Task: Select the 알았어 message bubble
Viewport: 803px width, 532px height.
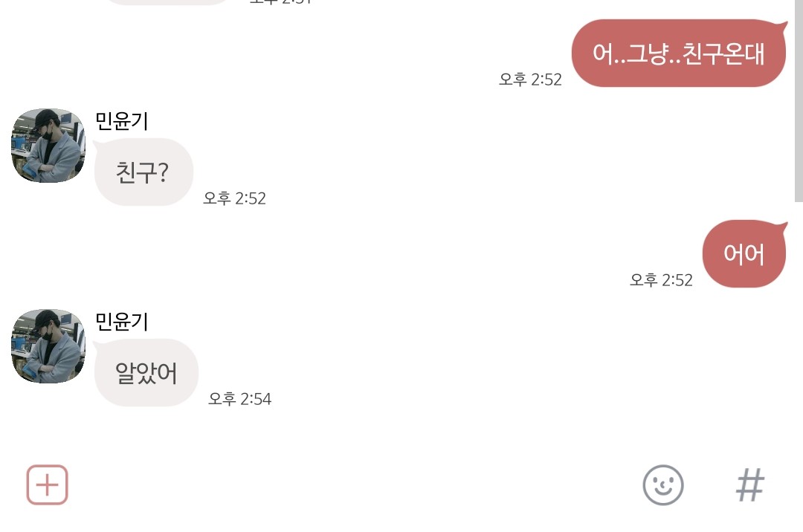Action: tap(146, 373)
